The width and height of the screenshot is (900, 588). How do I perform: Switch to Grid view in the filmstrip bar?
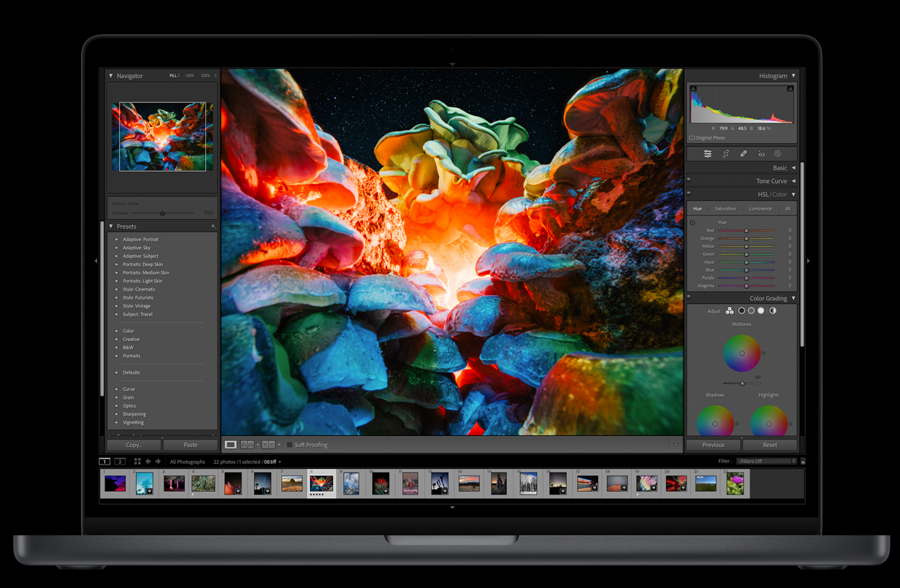tap(137, 462)
